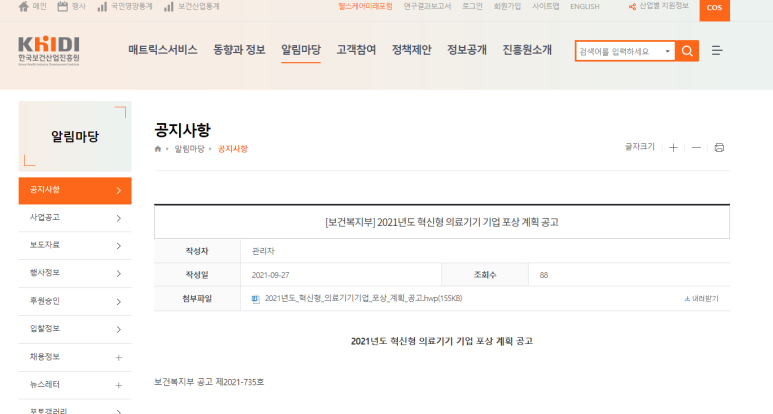
Task: Open the 매트릭스서비스 menu
Action: pyautogui.click(x=163, y=50)
